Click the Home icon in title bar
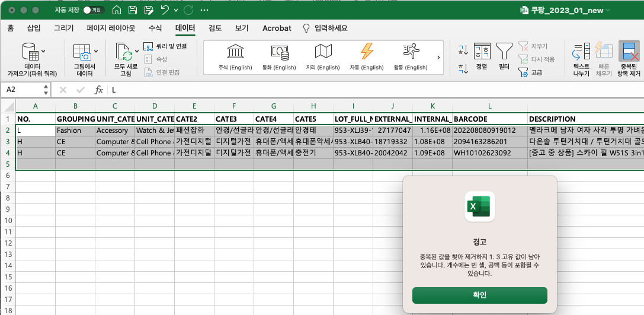Image resolution: width=644 pixels, height=315 pixels. (x=117, y=11)
